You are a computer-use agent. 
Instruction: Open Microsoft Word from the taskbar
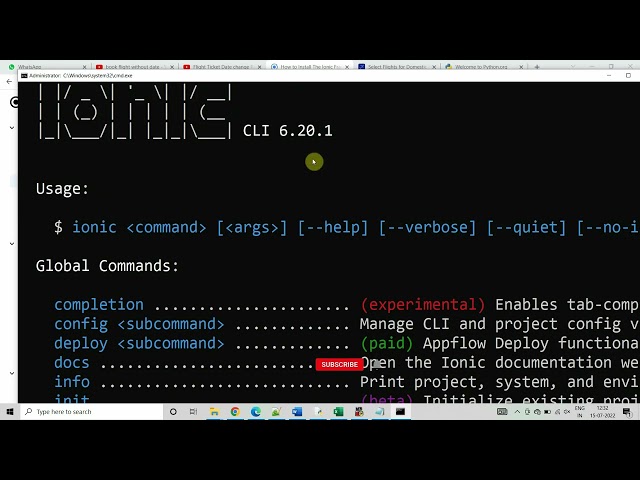tap(297, 412)
